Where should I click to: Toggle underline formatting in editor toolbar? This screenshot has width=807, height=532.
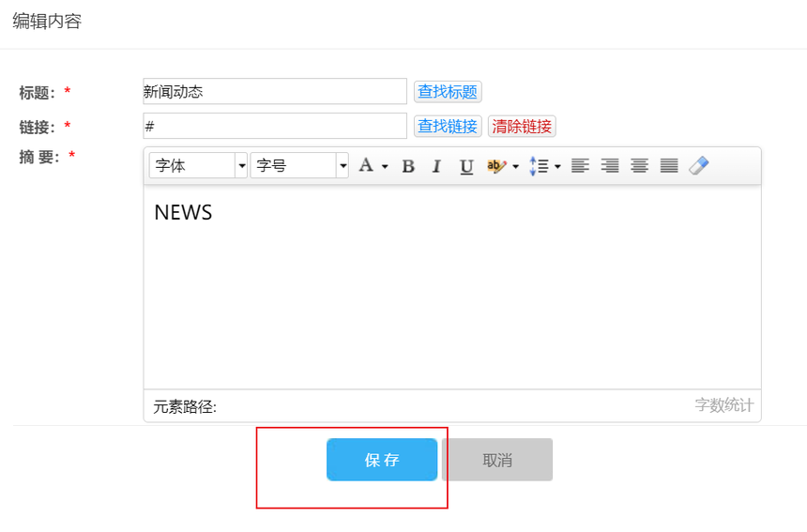[466, 166]
